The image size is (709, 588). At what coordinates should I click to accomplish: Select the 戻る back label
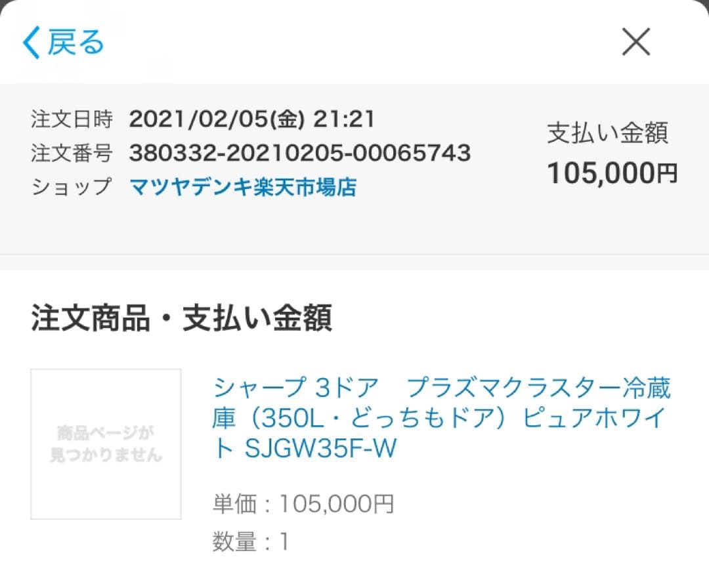click(74, 43)
